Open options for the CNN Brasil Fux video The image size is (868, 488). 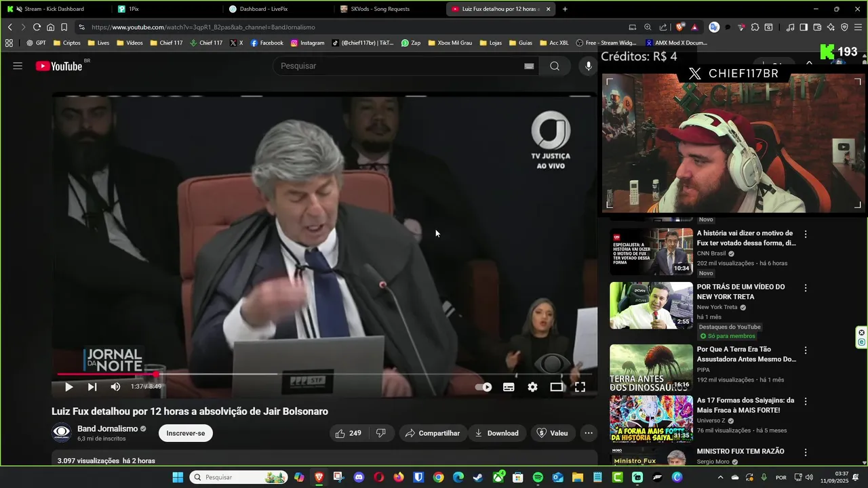tap(806, 234)
